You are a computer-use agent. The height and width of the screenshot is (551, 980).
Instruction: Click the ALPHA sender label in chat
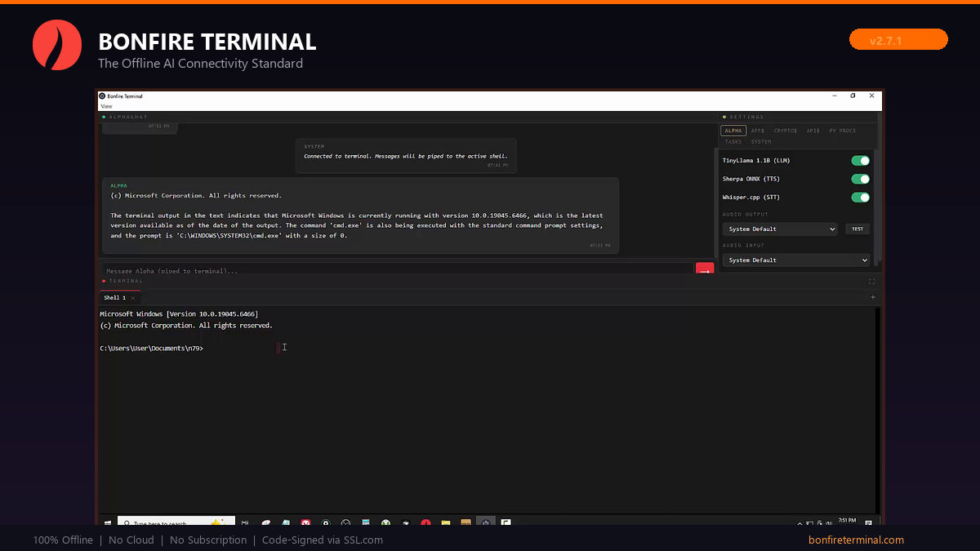pyautogui.click(x=119, y=186)
